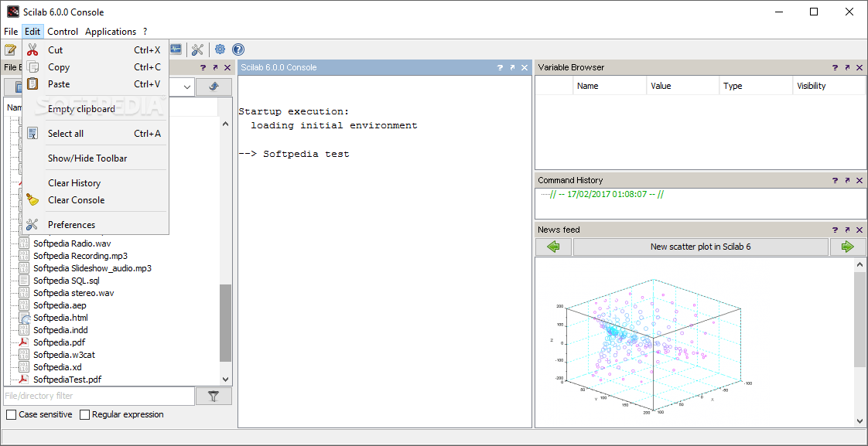
Task: Undock the File Browser panel
Action: [x=215, y=67]
